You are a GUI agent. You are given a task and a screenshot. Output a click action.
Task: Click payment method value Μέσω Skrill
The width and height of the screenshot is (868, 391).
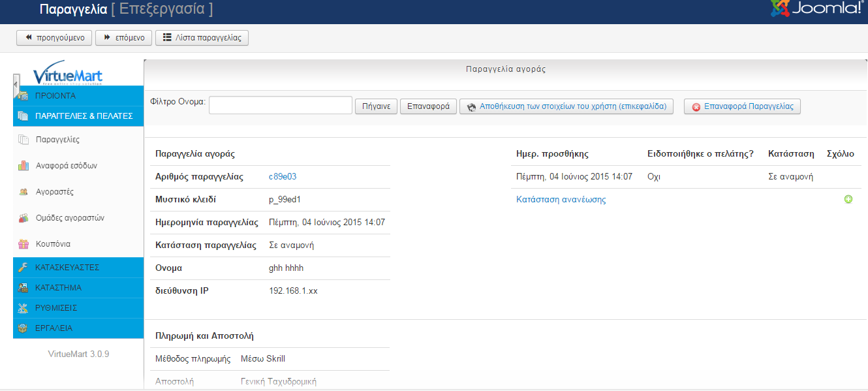coord(263,359)
